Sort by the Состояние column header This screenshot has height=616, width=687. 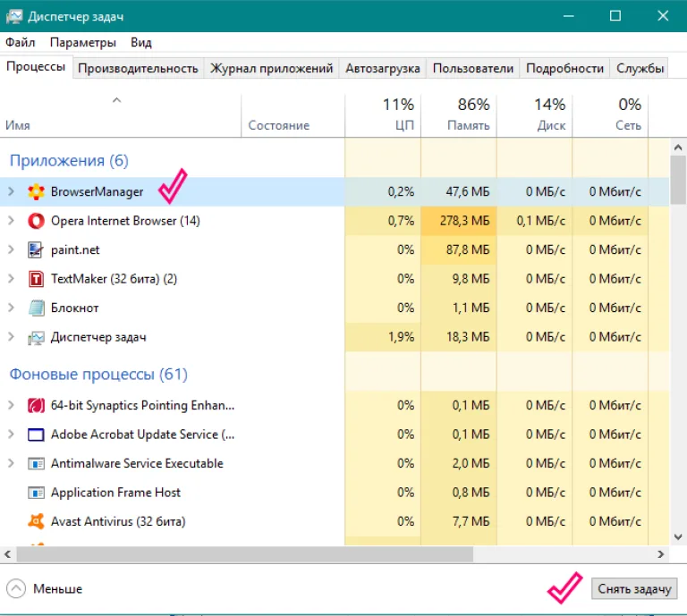pyautogui.click(x=293, y=116)
